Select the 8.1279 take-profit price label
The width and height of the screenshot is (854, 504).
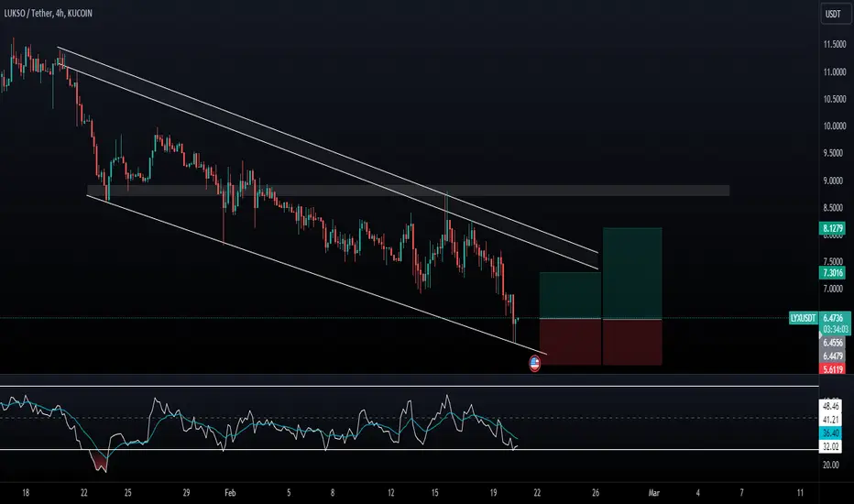(833, 228)
